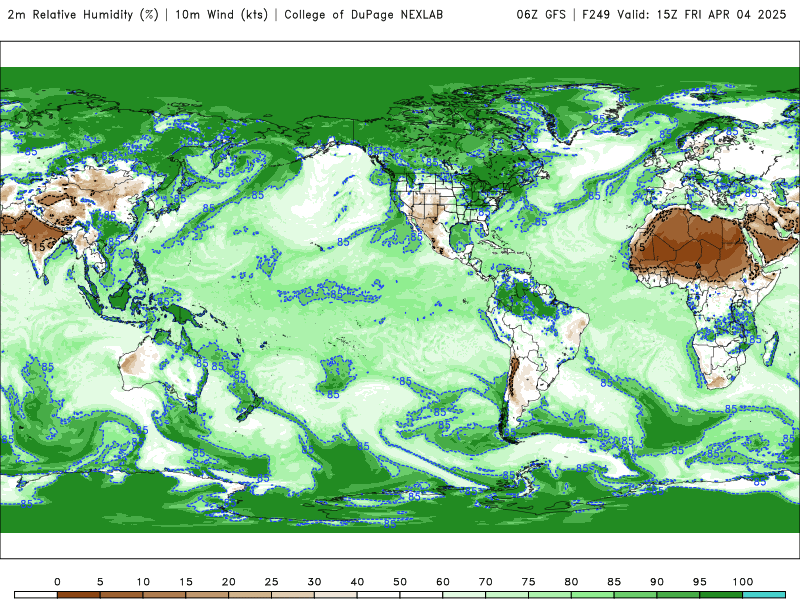800x600 pixels.
Task: Select the color bar segment between 20 and 25
Action: pyautogui.click(x=250, y=595)
